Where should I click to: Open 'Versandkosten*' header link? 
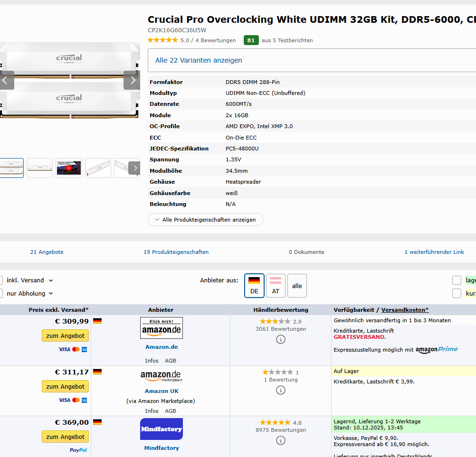(x=405, y=310)
